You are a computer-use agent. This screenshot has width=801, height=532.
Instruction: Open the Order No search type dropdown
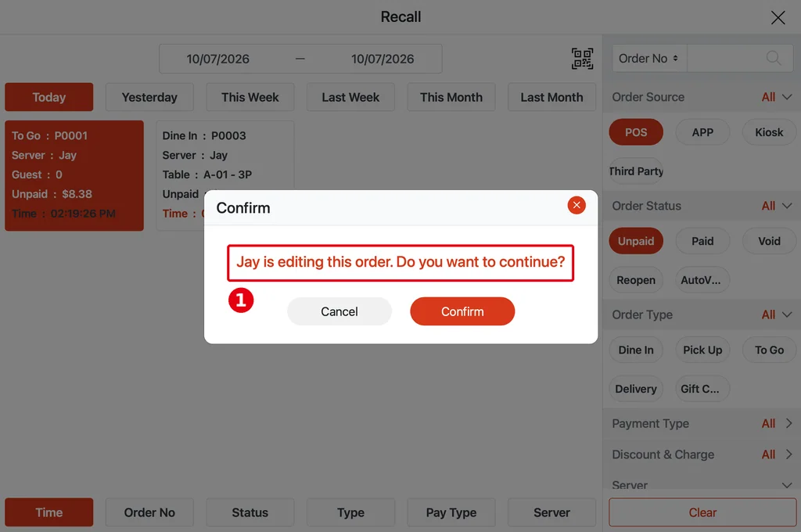(x=649, y=58)
